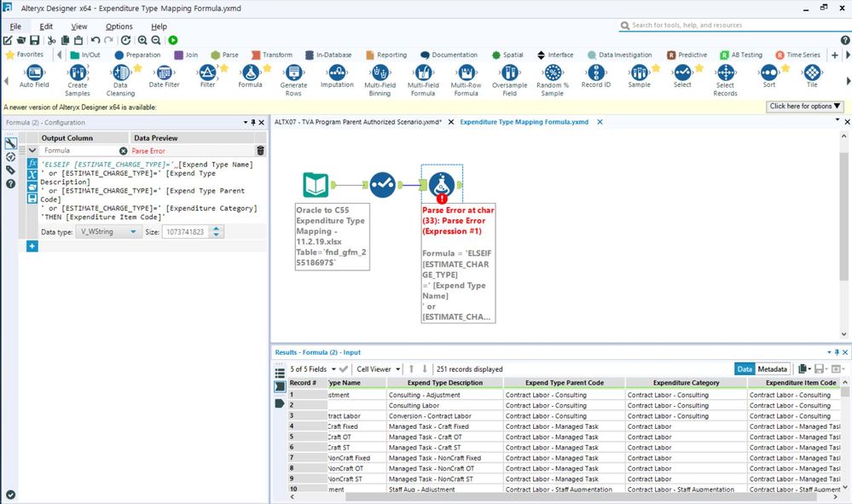
Task: Pick the Record ID tool
Action: coord(595,73)
